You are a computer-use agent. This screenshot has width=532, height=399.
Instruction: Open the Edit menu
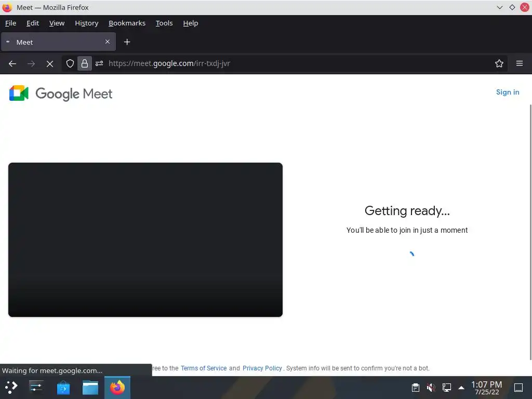pyautogui.click(x=33, y=23)
